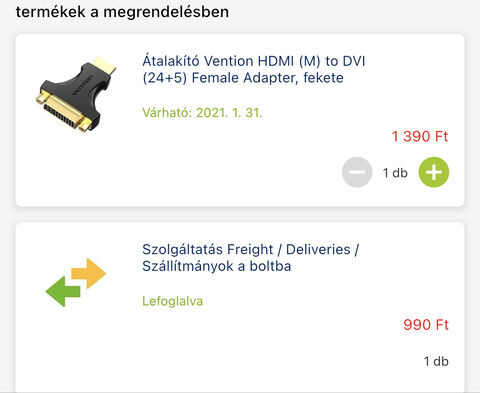Viewport: 480px width, 393px height.
Task: Click the delivery service's 1 db quantity
Action: (436, 361)
